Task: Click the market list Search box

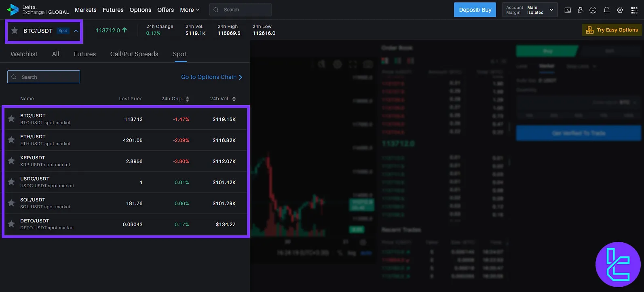Action: pyautogui.click(x=44, y=77)
